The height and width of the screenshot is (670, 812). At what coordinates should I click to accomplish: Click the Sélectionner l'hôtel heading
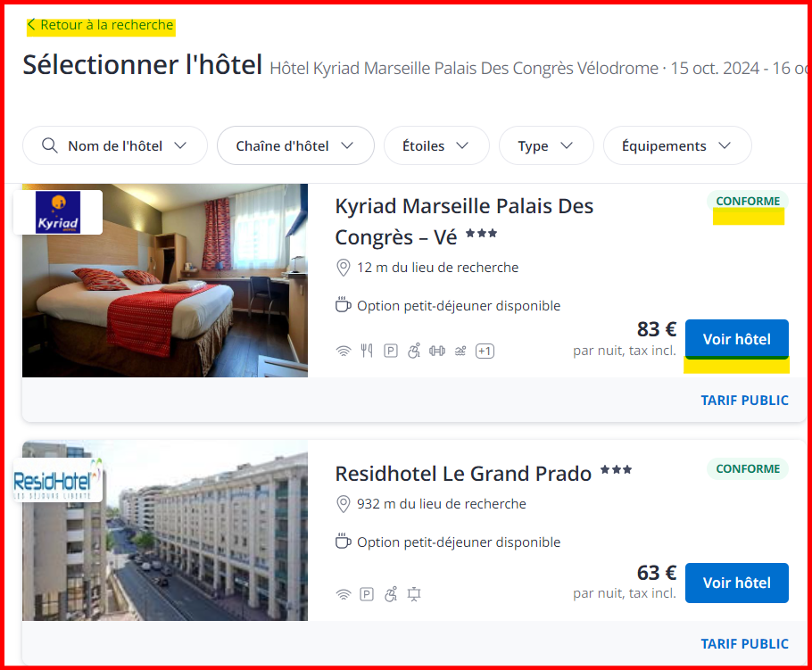(143, 65)
